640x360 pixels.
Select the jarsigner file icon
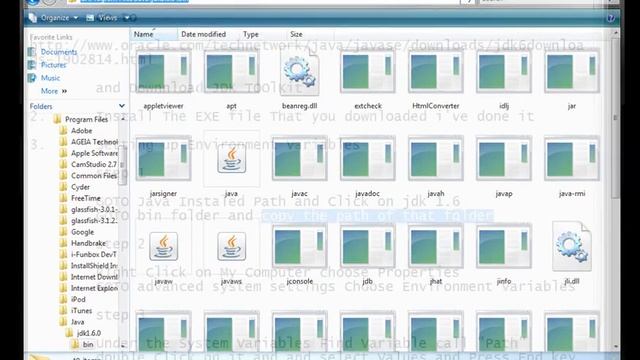pyautogui.click(x=163, y=159)
